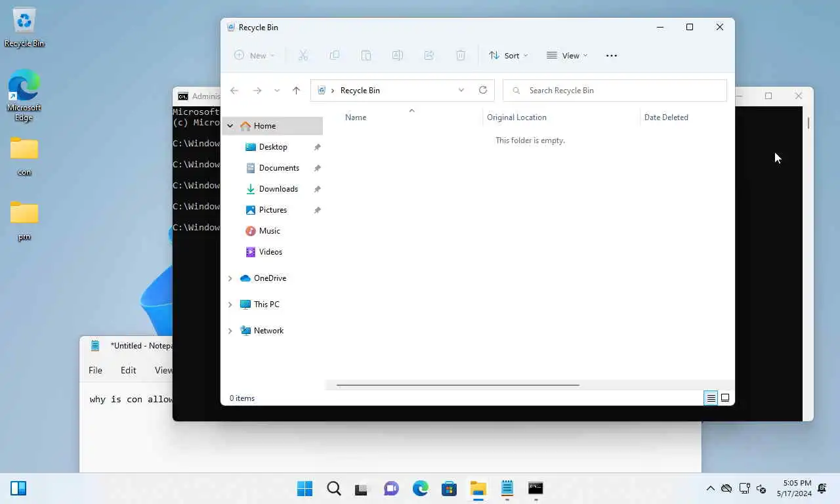Click the pin icon beside Pictures
Screen dimensions: 840x504
(x=317, y=210)
